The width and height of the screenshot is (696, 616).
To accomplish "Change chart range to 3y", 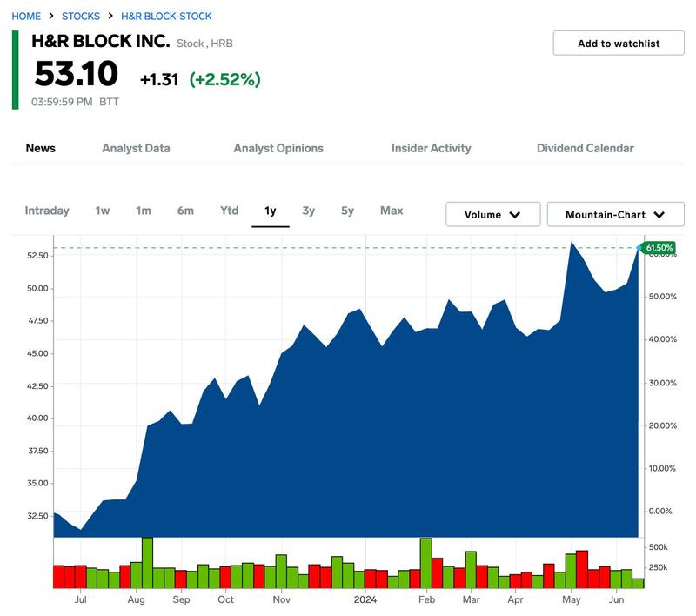I will [x=309, y=211].
